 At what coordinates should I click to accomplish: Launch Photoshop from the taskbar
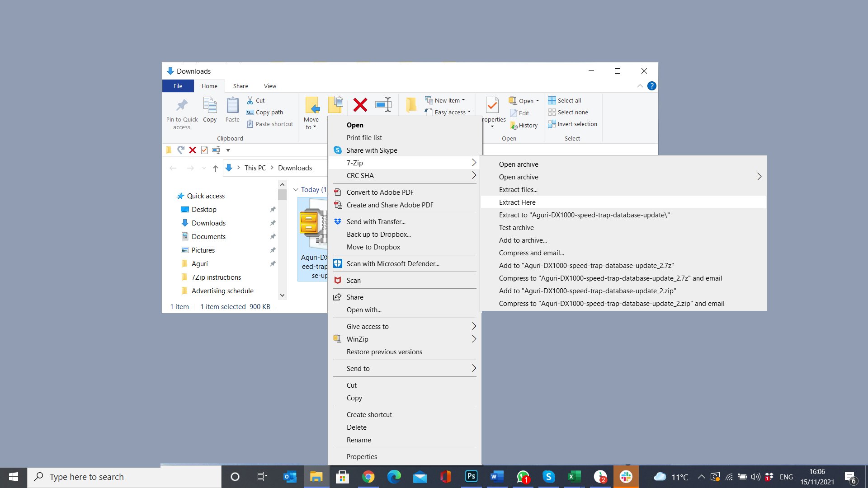[x=471, y=476]
